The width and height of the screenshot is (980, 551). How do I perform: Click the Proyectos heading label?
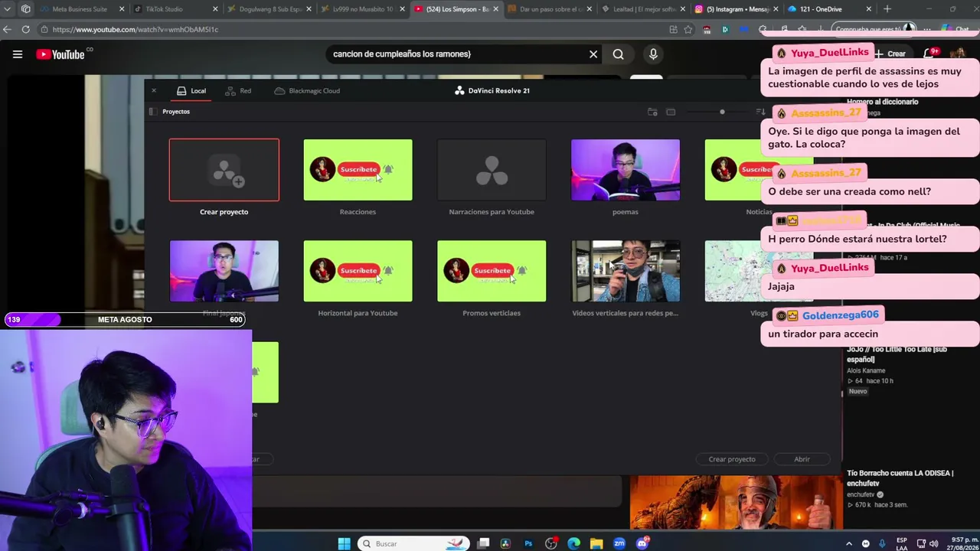pyautogui.click(x=176, y=112)
